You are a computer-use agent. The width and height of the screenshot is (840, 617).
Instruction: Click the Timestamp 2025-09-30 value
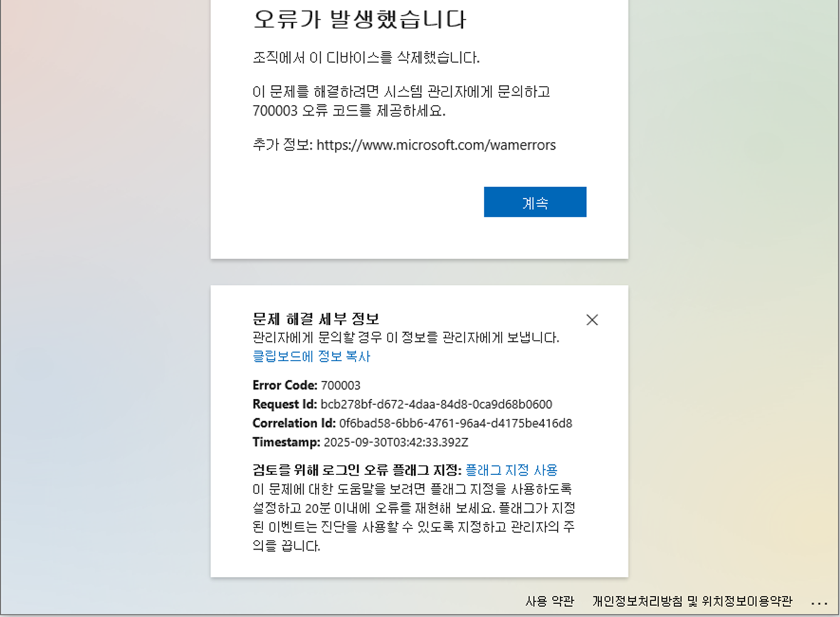pos(396,442)
